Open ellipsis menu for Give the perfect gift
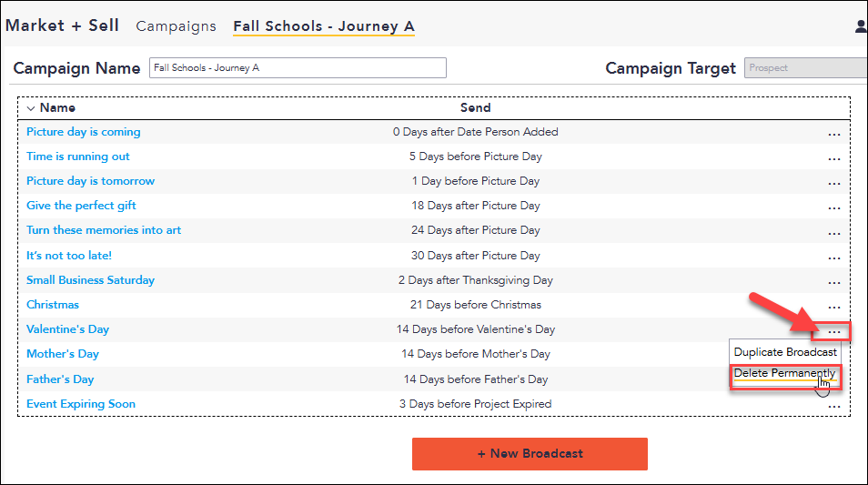 [x=833, y=208]
